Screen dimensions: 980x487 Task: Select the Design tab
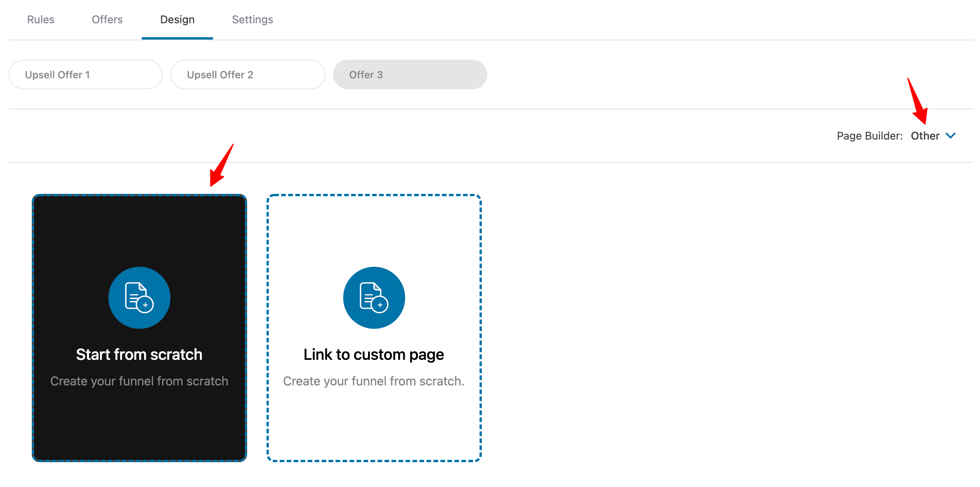coord(177,19)
